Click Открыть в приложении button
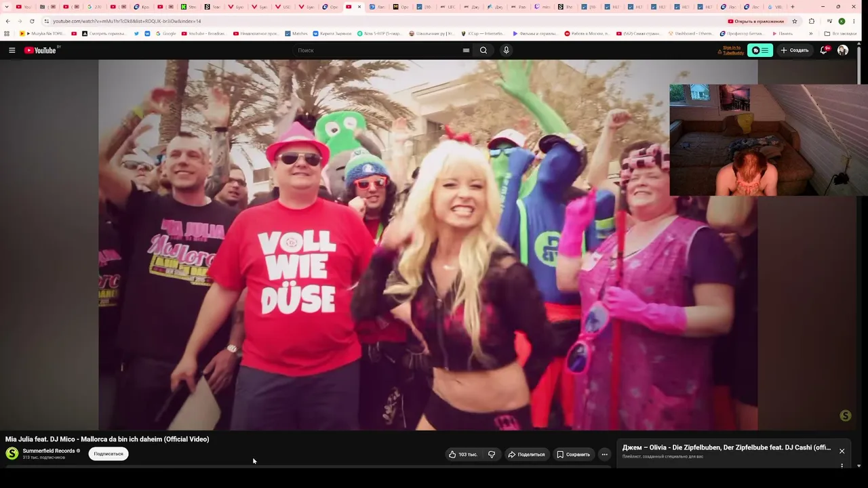The height and width of the screenshot is (488, 868). pos(756,21)
